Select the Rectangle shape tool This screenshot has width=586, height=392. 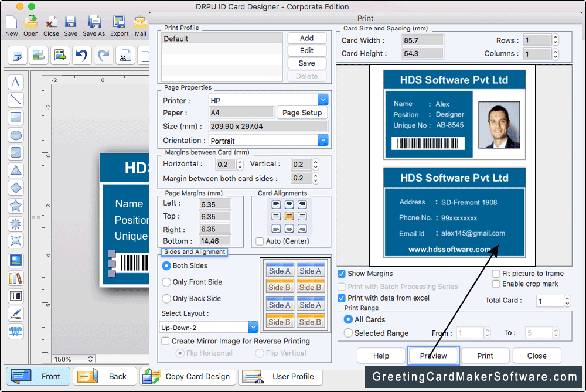point(16,117)
